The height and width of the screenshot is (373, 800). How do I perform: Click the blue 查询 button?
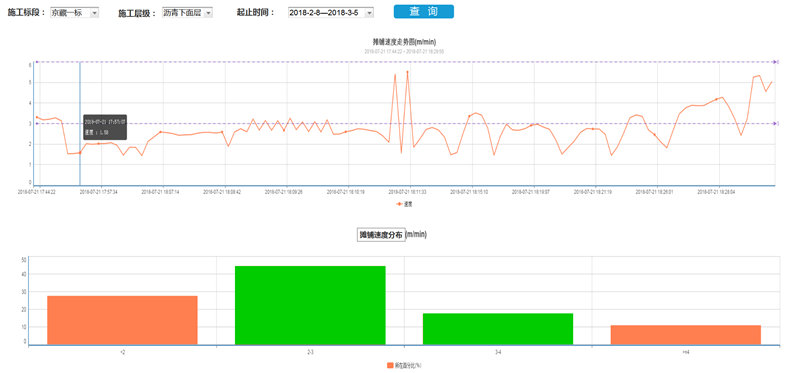[423, 12]
